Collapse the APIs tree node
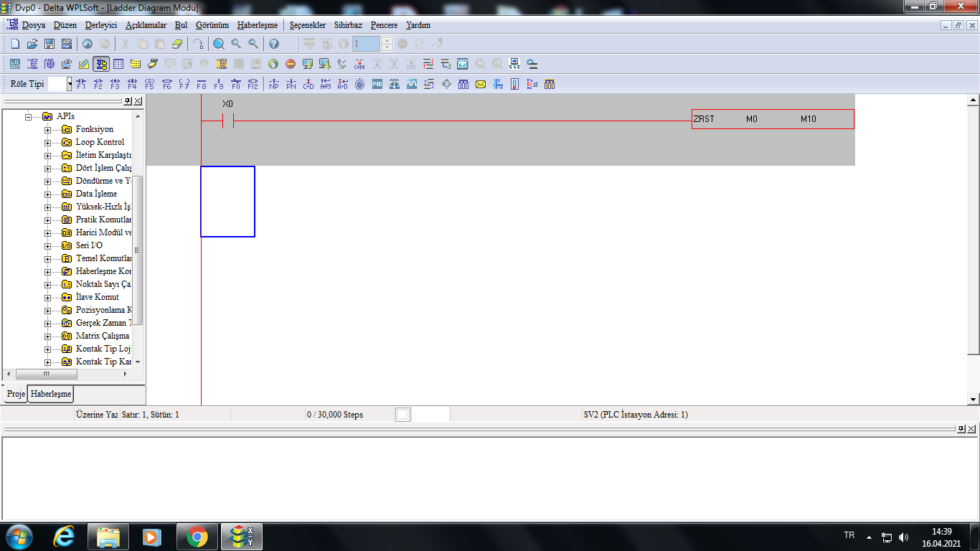 (29, 116)
